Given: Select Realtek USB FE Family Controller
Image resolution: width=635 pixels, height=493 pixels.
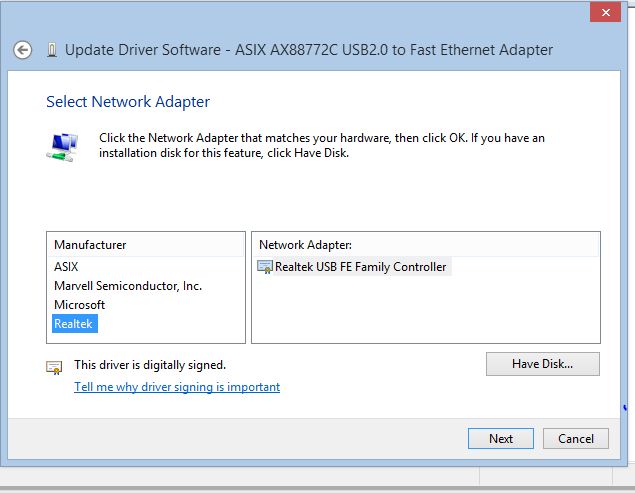Looking at the screenshot, I should coord(360,267).
